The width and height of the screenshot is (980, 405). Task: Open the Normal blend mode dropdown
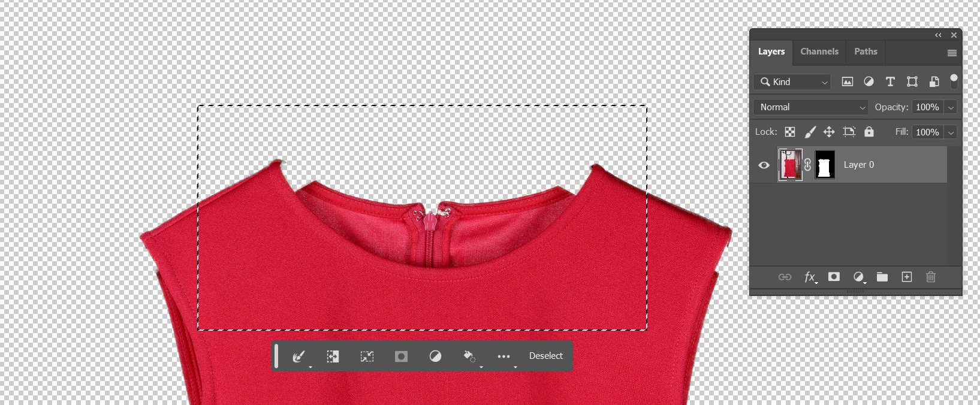[811, 107]
